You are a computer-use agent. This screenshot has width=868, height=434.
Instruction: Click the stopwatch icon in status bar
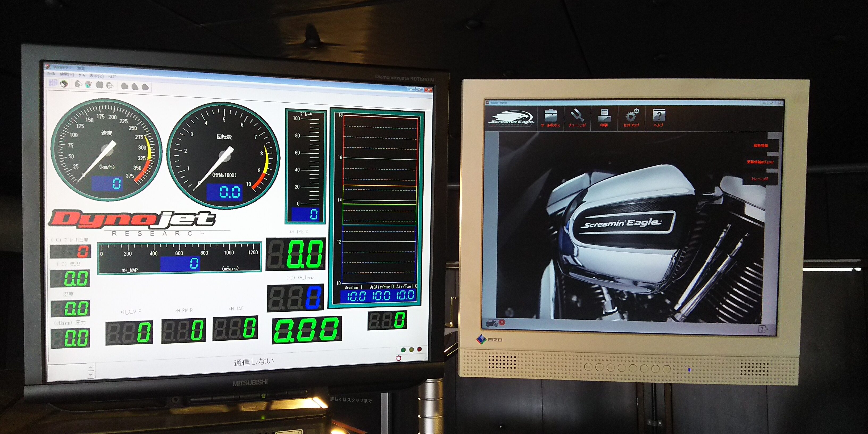point(399,358)
